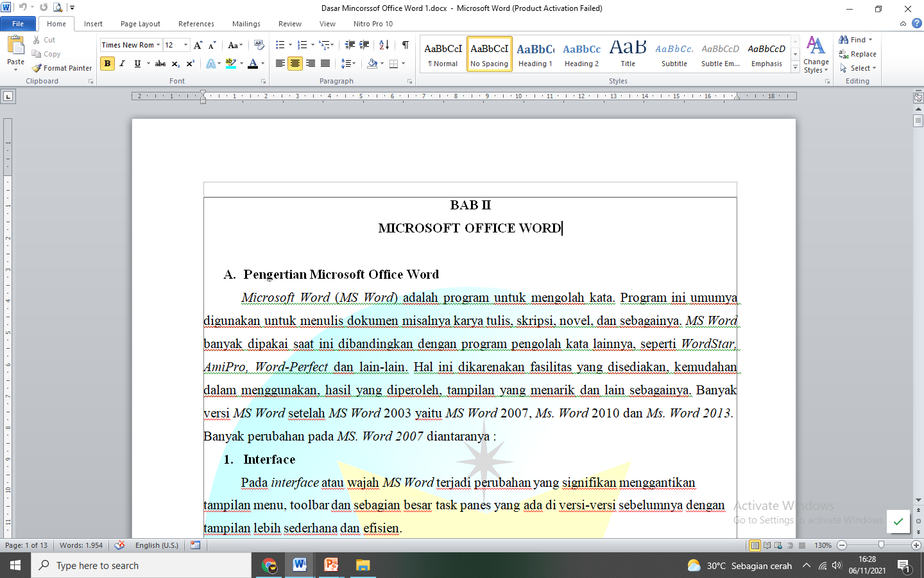Open font name dropdown
Viewport: 924px width, 578px height.
[x=158, y=45]
